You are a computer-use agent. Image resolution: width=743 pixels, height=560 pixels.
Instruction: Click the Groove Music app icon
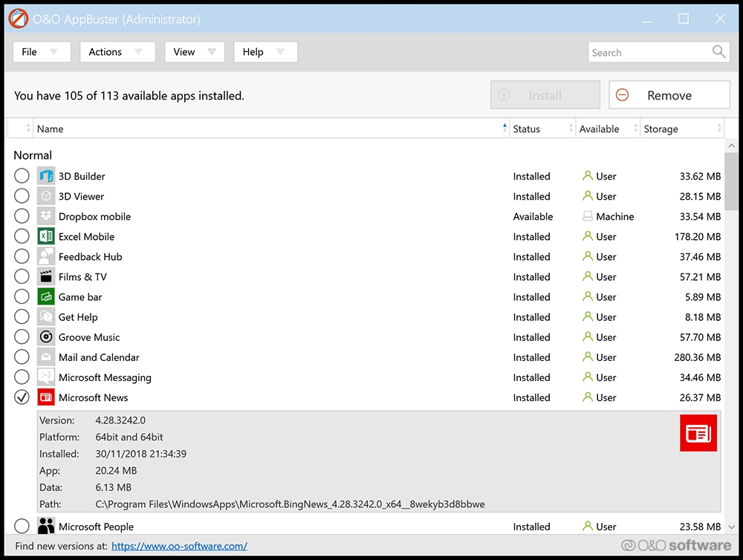46,337
